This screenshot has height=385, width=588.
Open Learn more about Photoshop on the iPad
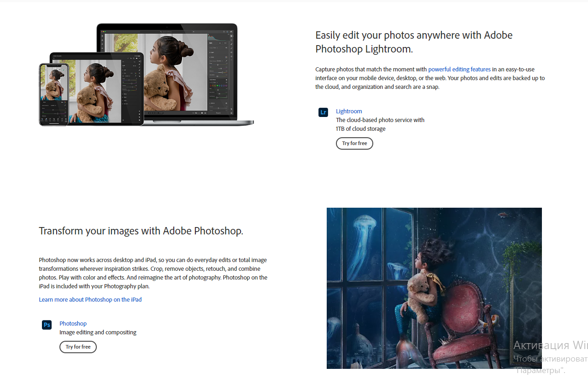[90, 299]
